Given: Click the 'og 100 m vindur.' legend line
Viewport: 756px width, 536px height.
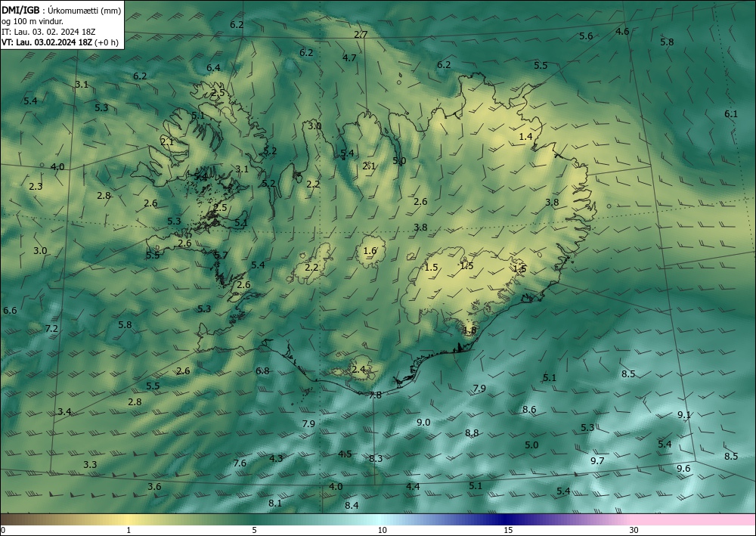Looking at the screenshot, I should [33, 21].
